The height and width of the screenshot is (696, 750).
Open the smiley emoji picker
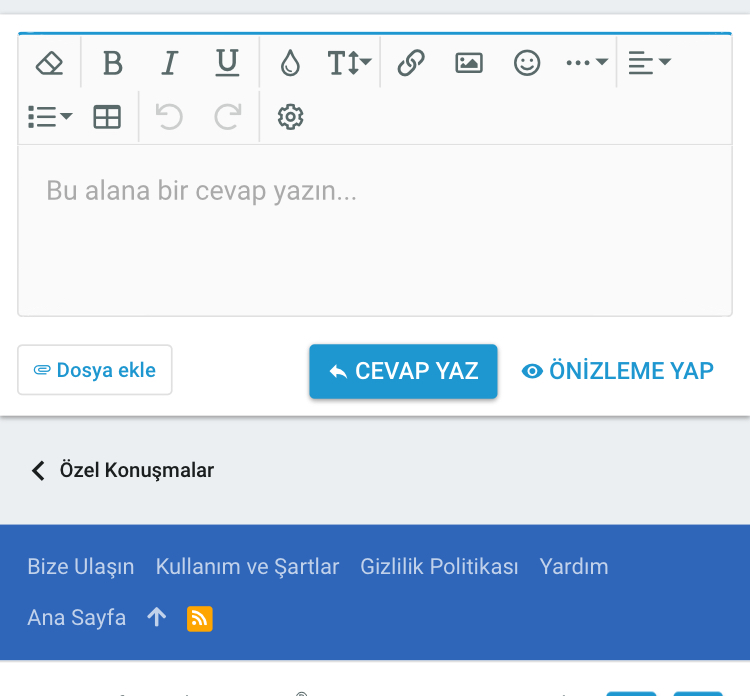[526, 63]
